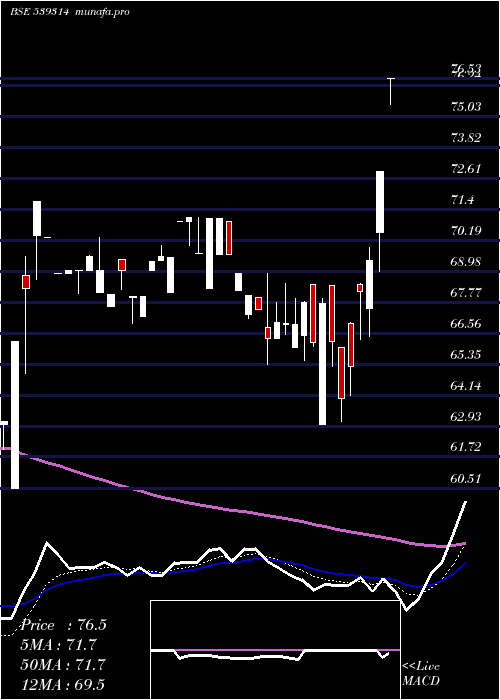Click the 5MA : 71.7 readout
Screen dimensions: 500x700
(x=58, y=645)
